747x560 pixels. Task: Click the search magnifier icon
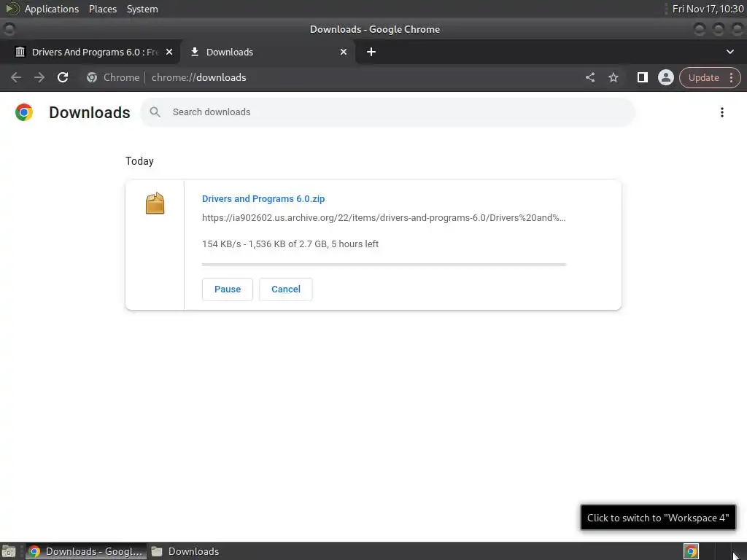click(x=155, y=112)
